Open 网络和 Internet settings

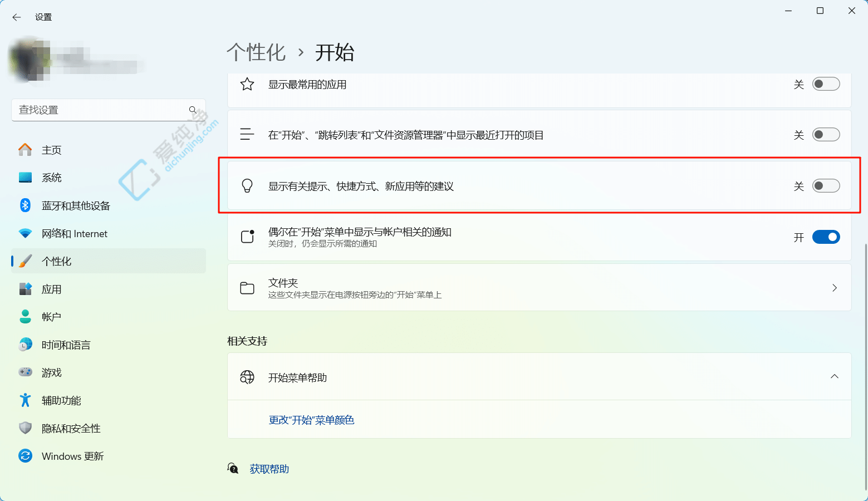click(75, 233)
